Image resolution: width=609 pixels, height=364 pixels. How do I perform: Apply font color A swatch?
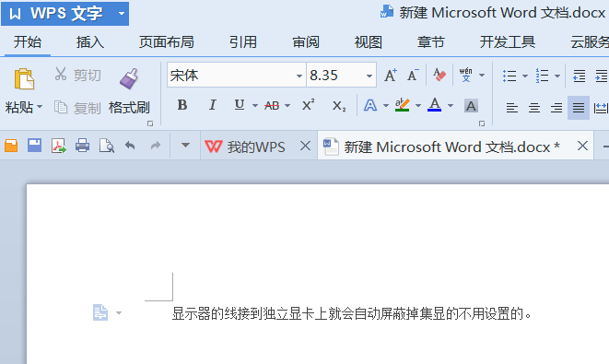pyautogui.click(x=434, y=105)
